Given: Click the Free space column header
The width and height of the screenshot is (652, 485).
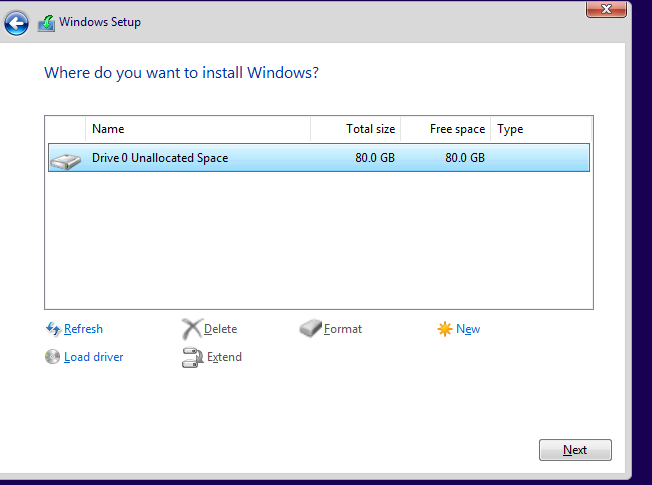Looking at the screenshot, I should [446, 129].
